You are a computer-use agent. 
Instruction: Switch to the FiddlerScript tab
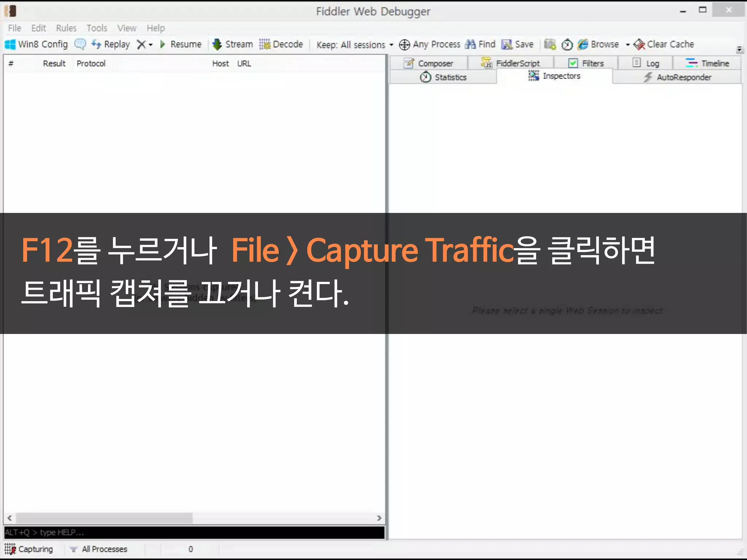[x=511, y=63]
